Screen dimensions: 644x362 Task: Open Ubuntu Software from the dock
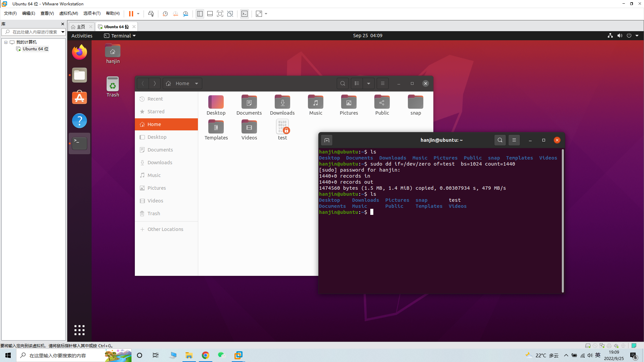pos(79,98)
